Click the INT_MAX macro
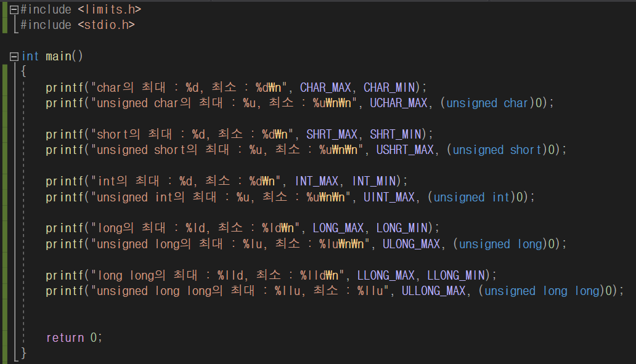 pyautogui.click(x=317, y=181)
